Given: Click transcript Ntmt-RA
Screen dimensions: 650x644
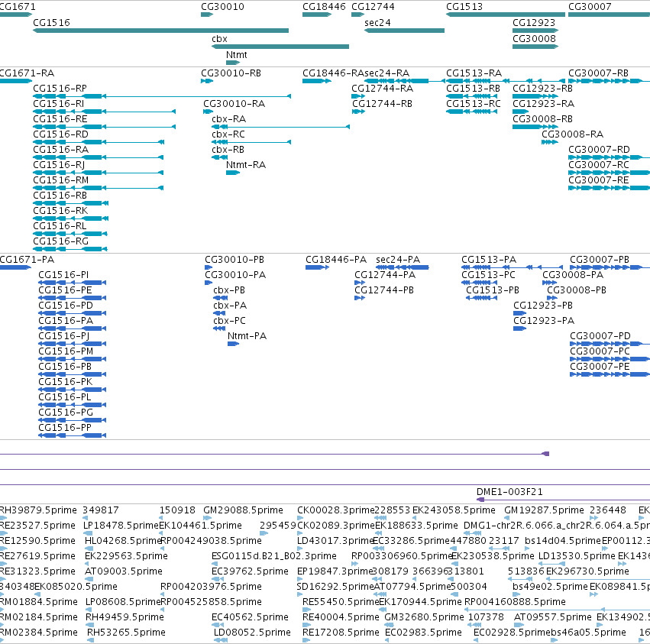Looking at the screenshot, I should (246, 164).
